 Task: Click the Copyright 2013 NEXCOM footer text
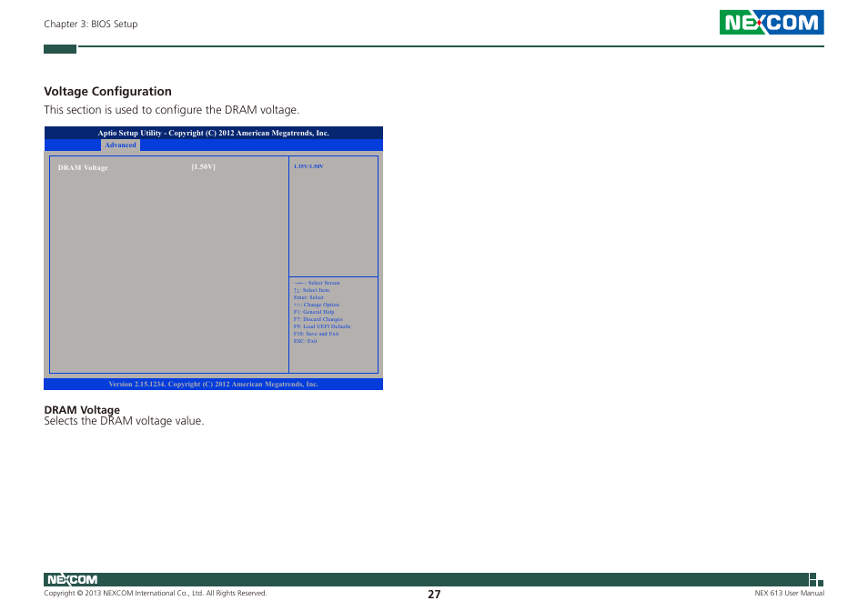tap(155, 594)
